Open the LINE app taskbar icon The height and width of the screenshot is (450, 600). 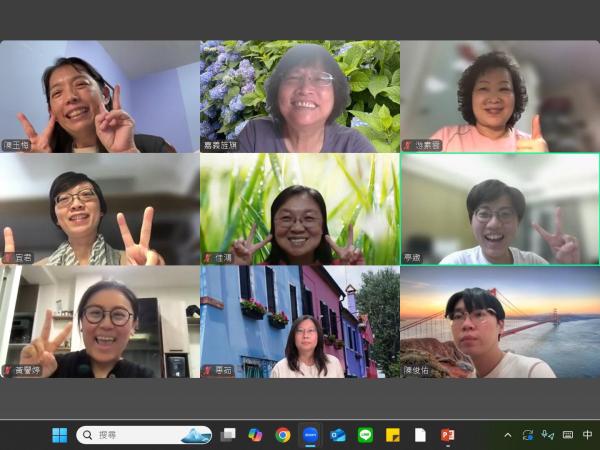click(365, 435)
